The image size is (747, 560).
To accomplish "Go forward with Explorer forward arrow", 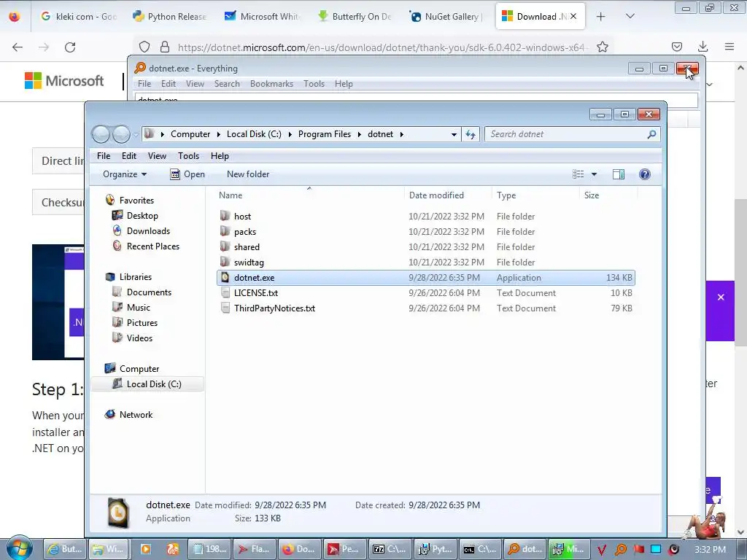I will 121,134.
